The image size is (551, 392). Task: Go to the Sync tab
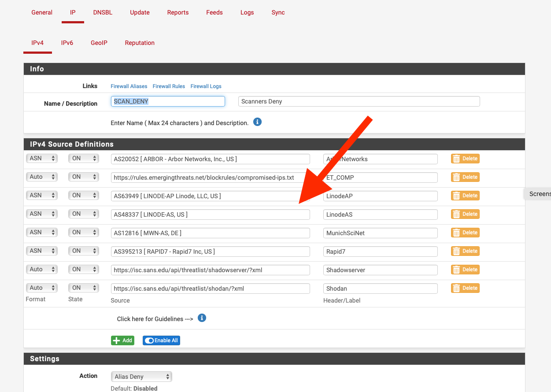pos(278,12)
